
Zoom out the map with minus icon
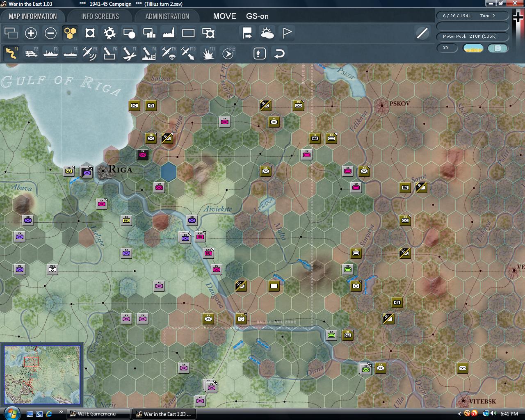click(x=50, y=33)
